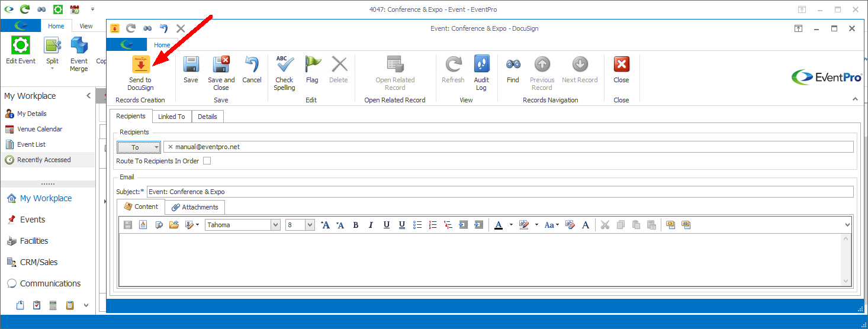Open the editor toolbar overflow arrow
This screenshot has width=868, height=329.
click(847, 225)
